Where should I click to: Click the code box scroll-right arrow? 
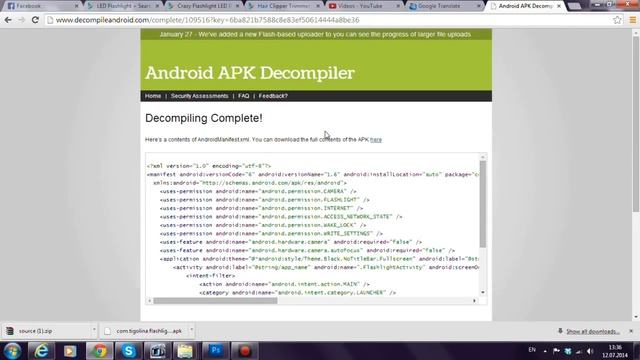(x=474, y=301)
